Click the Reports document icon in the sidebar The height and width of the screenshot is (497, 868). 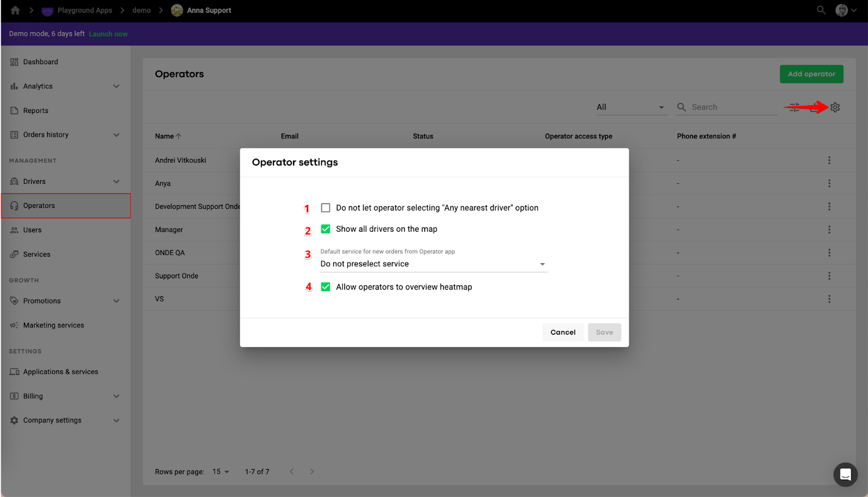click(x=14, y=111)
